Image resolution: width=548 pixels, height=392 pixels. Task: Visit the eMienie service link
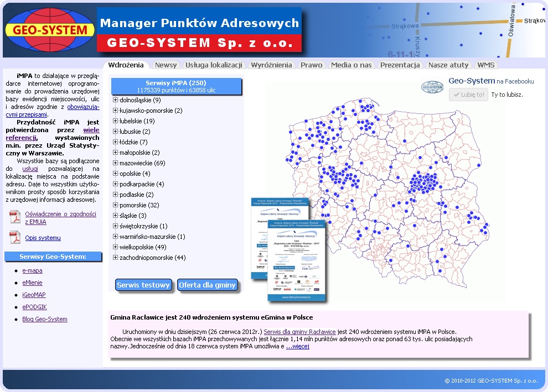(x=32, y=283)
